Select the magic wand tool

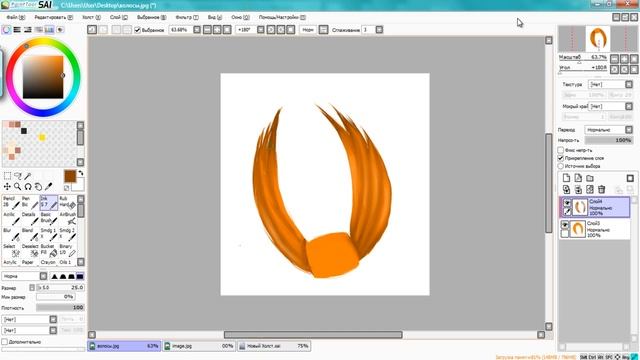click(x=28, y=176)
